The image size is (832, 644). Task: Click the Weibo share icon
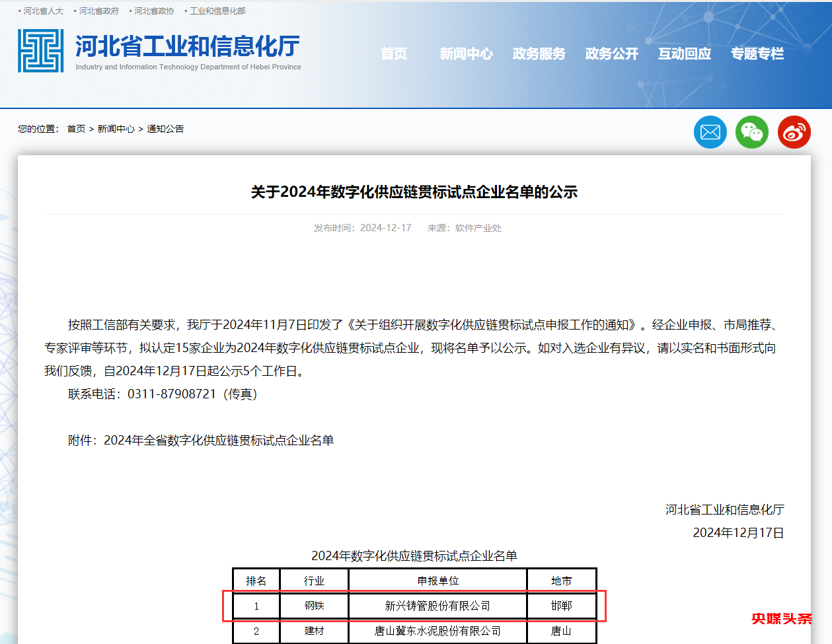pos(794,132)
